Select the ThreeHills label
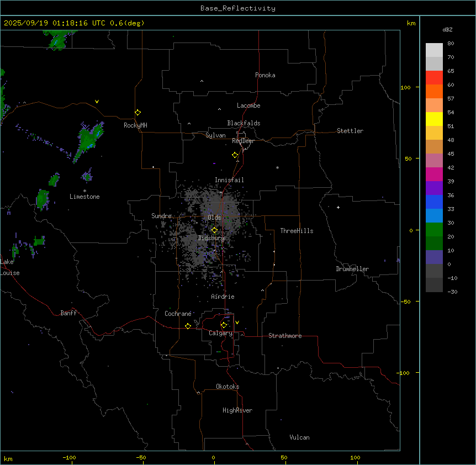The height and width of the screenshot is (465, 476). (x=297, y=231)
